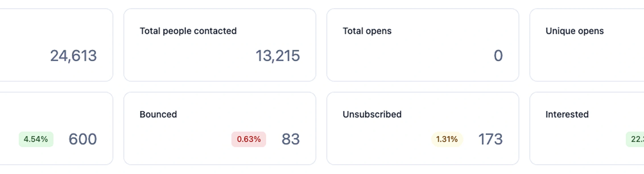Click the red 0.63% bounce rate badge

(249, 139)
